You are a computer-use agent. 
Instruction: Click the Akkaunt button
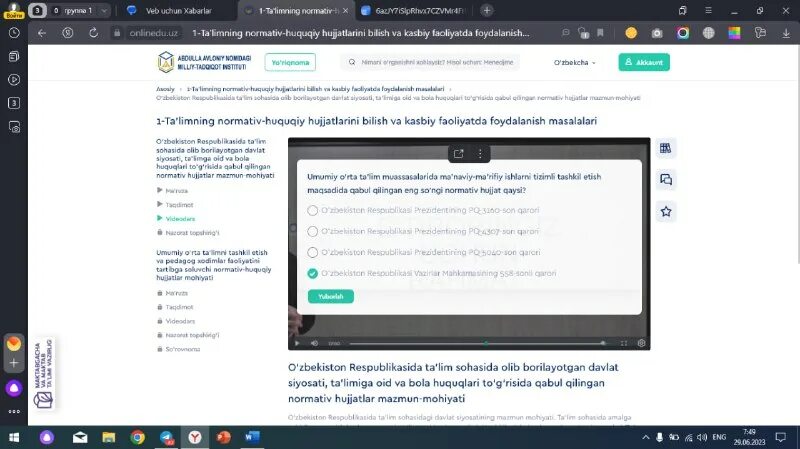pyautogui.click(x=644, y=62)
